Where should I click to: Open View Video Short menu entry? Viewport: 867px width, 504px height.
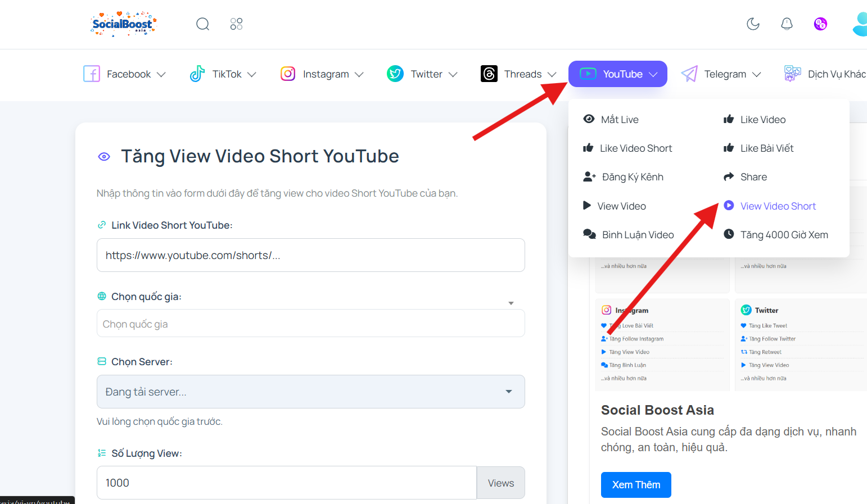coord(770,206)
